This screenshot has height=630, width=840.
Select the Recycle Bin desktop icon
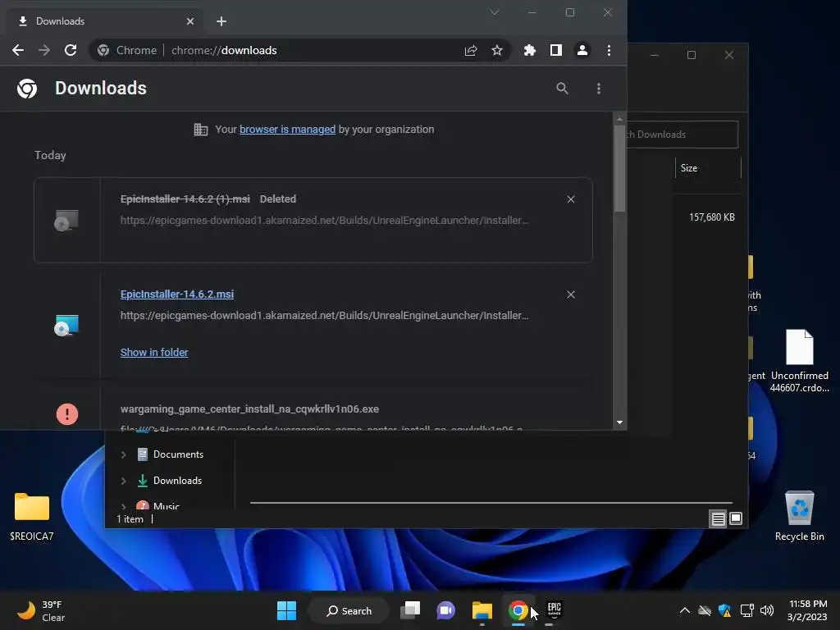click(799, 517)
